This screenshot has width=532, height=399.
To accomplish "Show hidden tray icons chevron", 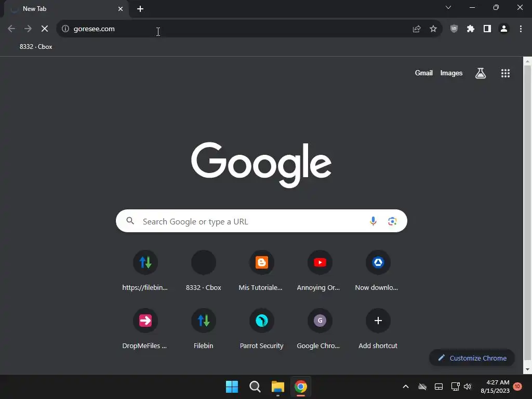I will (x=405, y=387).
